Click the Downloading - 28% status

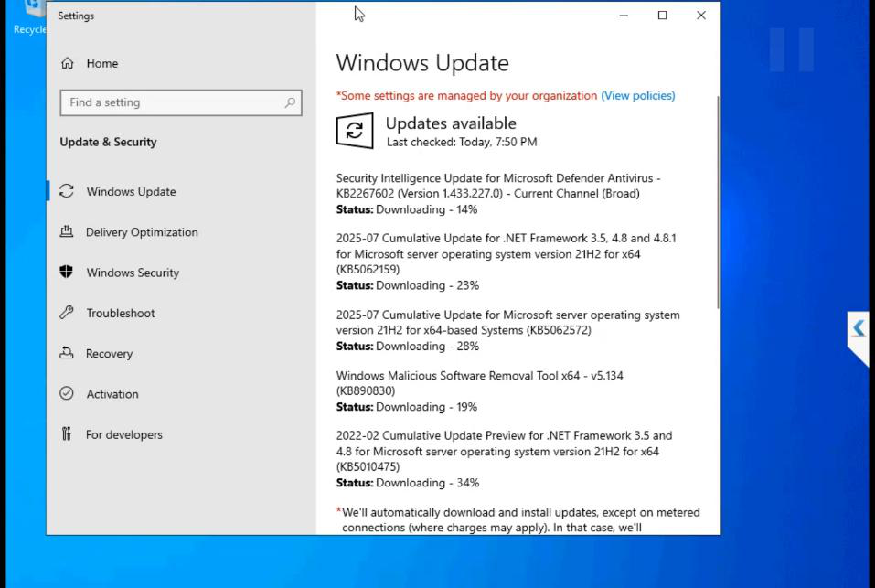[x=428, y=347]
